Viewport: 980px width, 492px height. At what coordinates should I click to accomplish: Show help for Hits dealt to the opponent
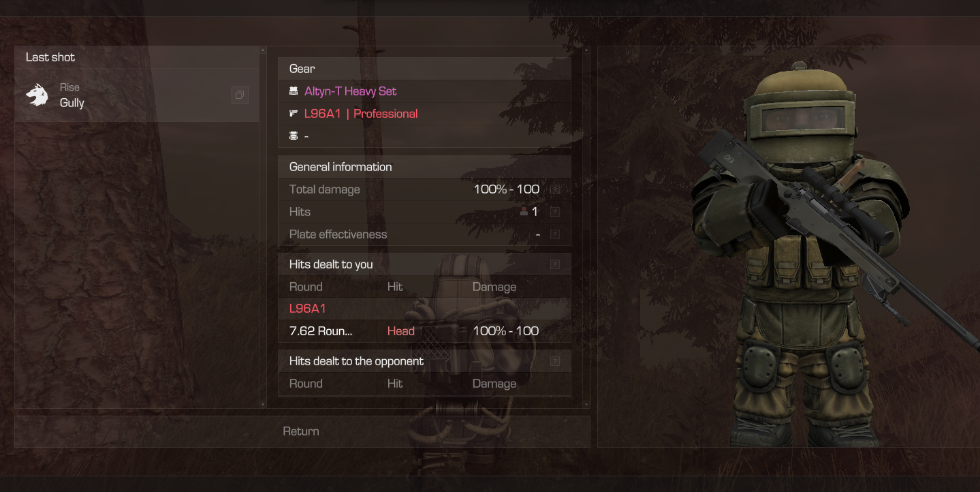555,361
